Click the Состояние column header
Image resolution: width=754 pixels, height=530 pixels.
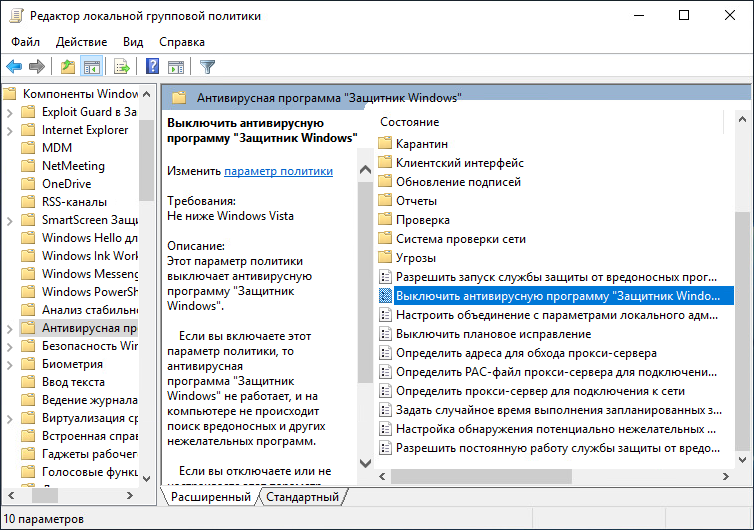409,122
